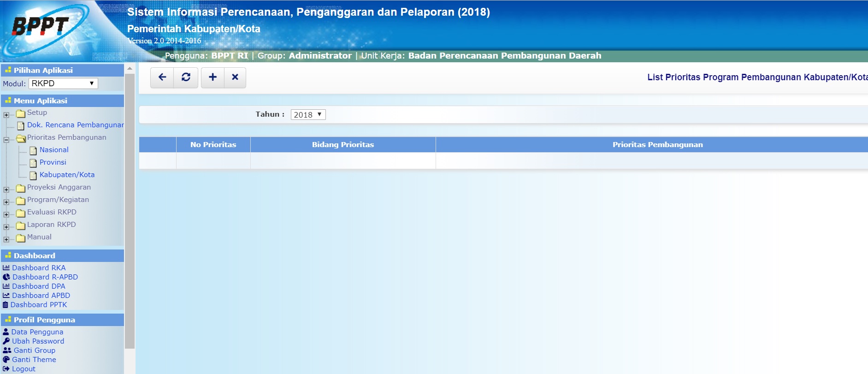Expand the Evaluasi RKPD tree node
The image size is (868, 374).
(x=6, y=214)
